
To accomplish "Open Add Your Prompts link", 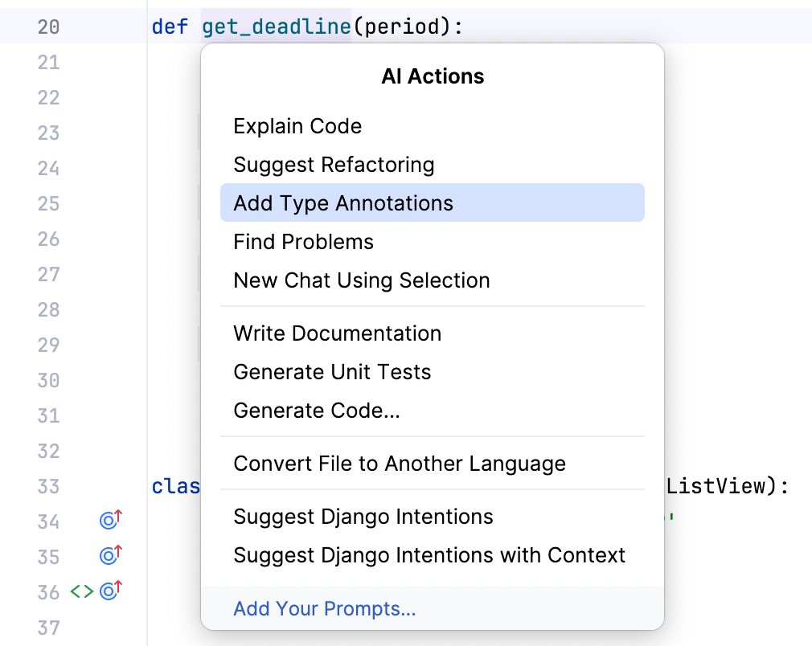I will 325,608.
